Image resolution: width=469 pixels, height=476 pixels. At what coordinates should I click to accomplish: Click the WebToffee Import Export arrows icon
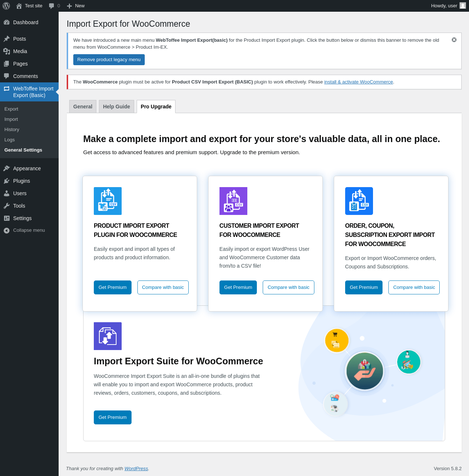pos(7,89)
